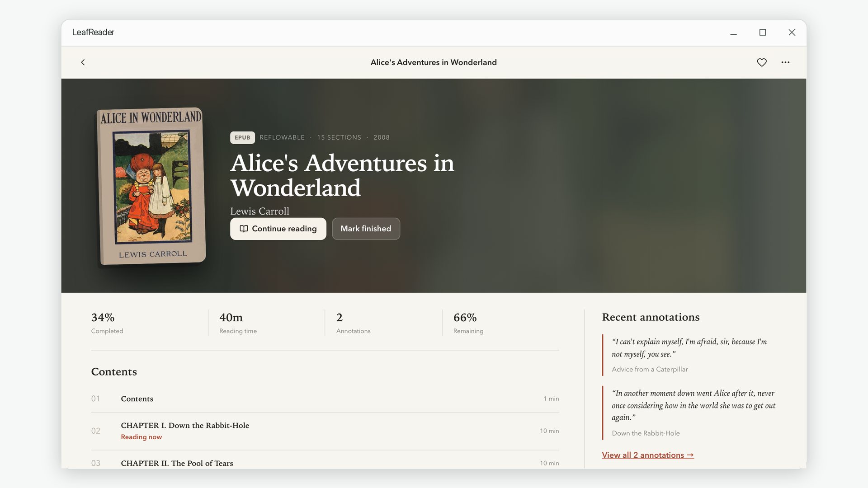Click the Down the Rabbit-Hole annotation source
The image size is (868, 488).
[646, 433]
